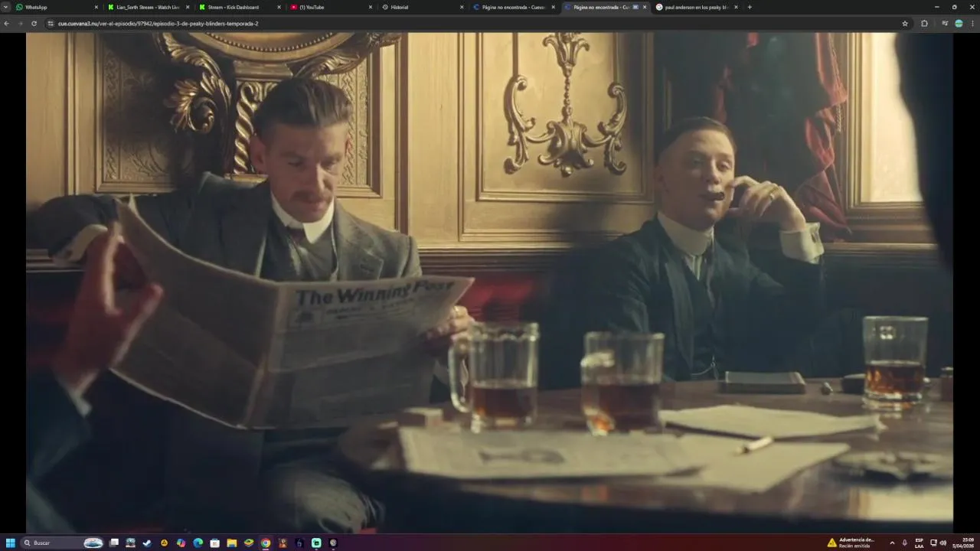Open the Advertencia de... weather alert widget
This screenshot has height=551, width=980.
click(x=851, y=543)
